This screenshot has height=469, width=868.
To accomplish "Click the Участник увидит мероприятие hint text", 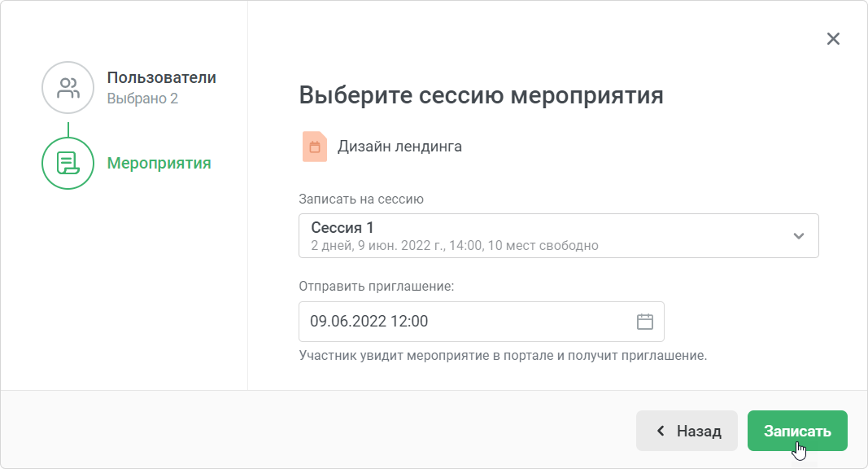I will [504, 355].
